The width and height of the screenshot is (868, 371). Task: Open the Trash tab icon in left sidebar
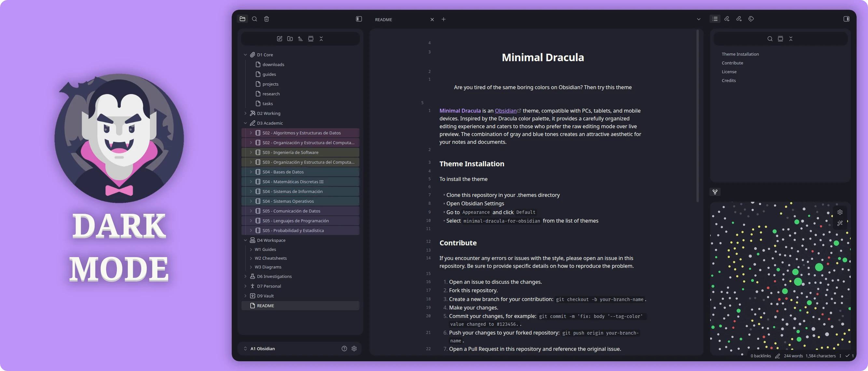tap(267, 19)
